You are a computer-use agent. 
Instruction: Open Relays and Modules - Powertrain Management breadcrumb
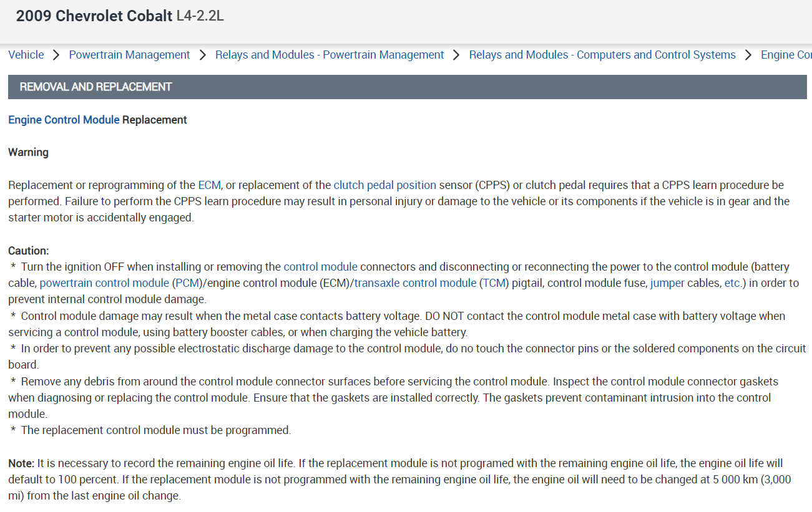(x=330, y=55)
